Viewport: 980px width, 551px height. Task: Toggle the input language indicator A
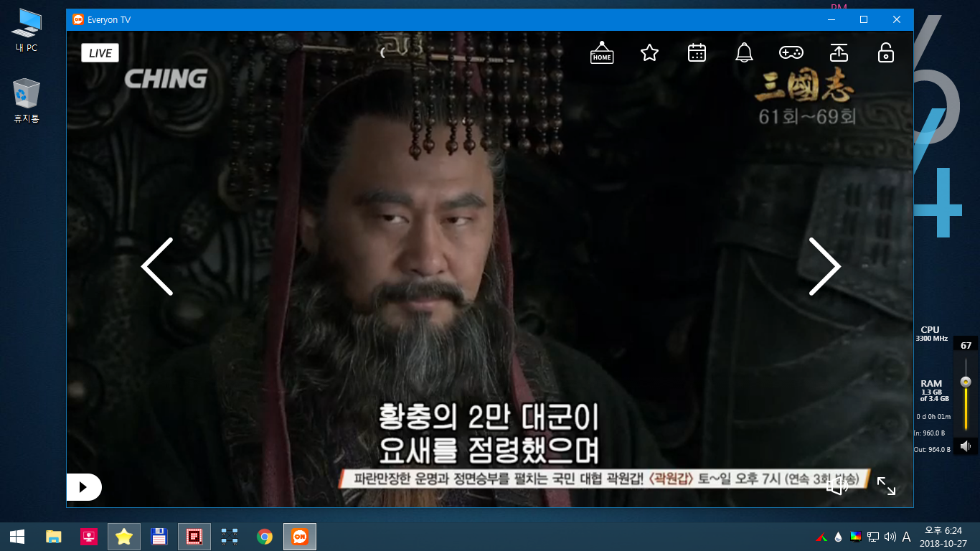tap(906, 537)
